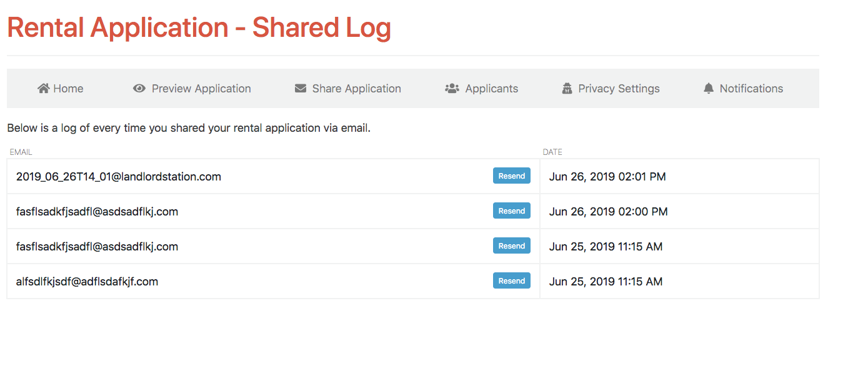Image resolution: width=868 pixels, height=391 pixels.
Task: Resend the Jun 26, 2019 02:00 PM share
Action: pyautogui.click(x=512, y=211)
